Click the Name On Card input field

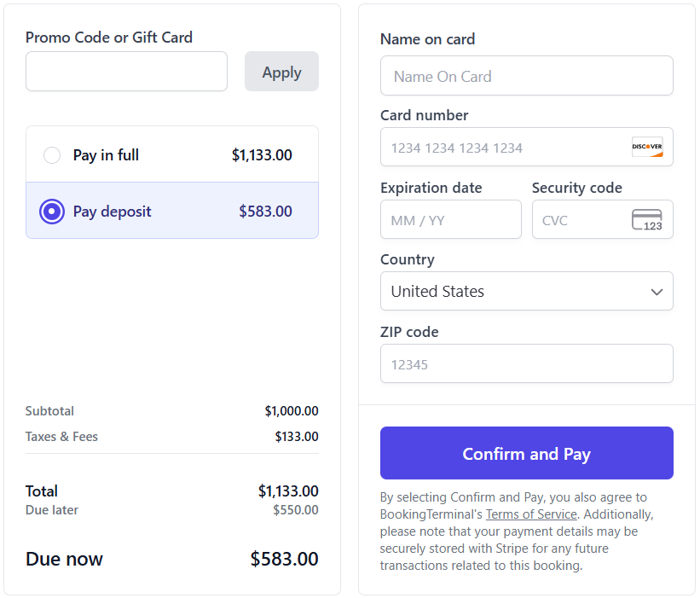pyautogui.click(x=526, y=76)
